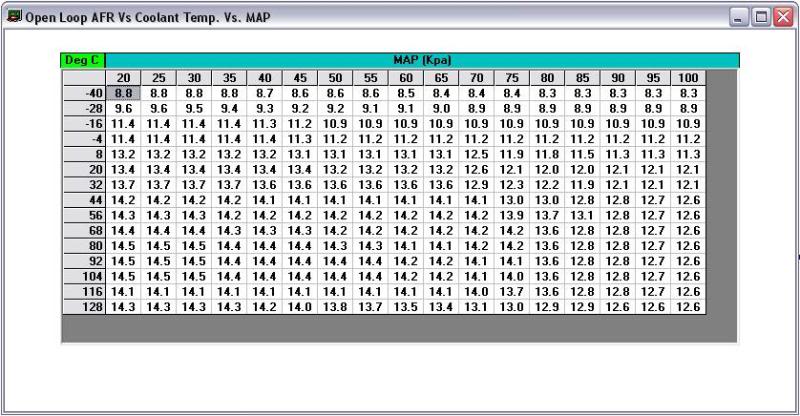Select the 11.5 cell in the 8 row
This screenshot has width=800, height=416.
point(583,154)
